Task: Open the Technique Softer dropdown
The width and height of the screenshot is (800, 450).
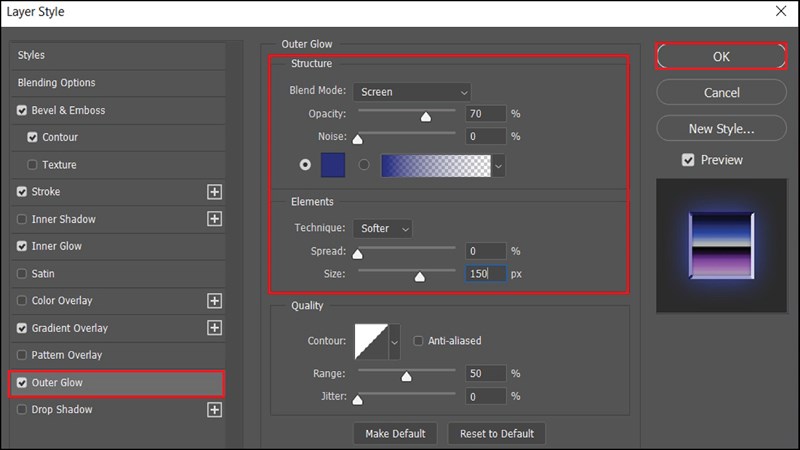Action: 383,229
